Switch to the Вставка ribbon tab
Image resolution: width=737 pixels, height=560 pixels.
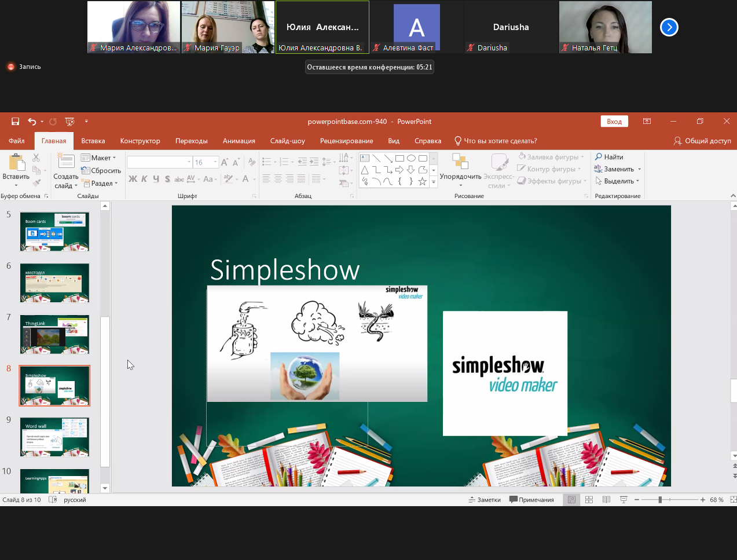tap(93, 141)
